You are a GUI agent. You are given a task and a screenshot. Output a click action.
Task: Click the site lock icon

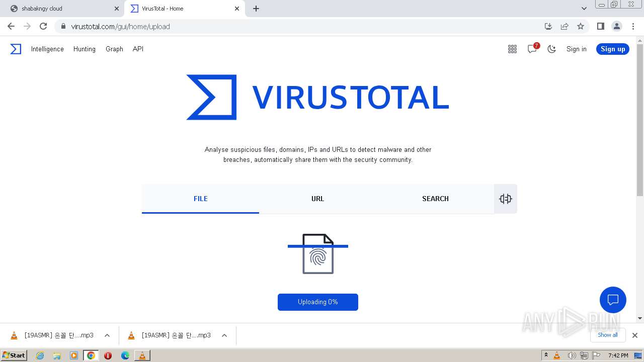[63, 26]
